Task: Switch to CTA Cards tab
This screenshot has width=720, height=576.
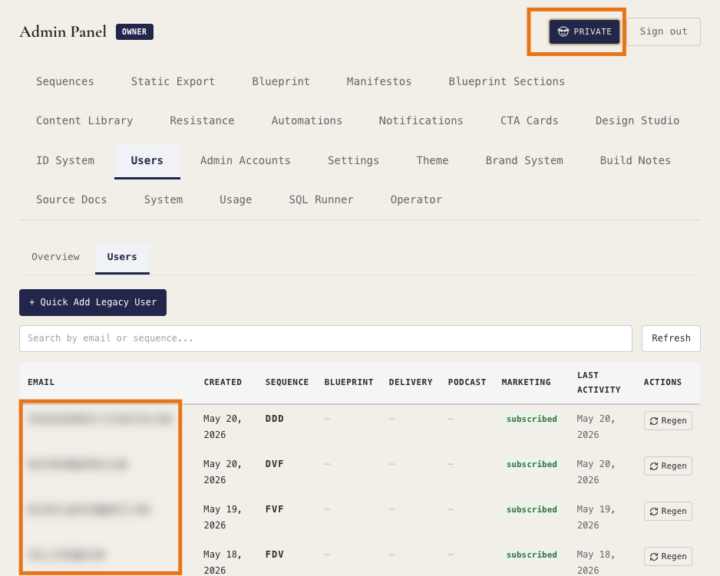Action: pyautogui.click(x=529, y=120)
